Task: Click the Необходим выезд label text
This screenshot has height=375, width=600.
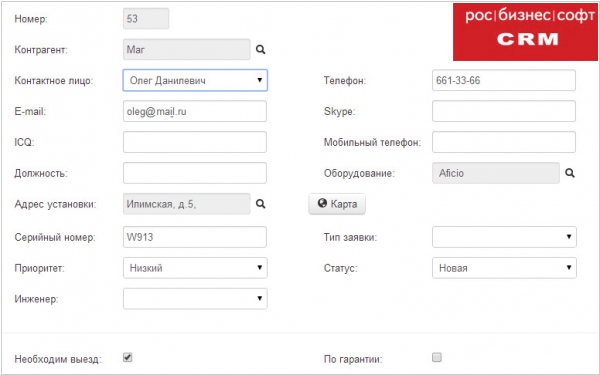Action: click(58, 359)
